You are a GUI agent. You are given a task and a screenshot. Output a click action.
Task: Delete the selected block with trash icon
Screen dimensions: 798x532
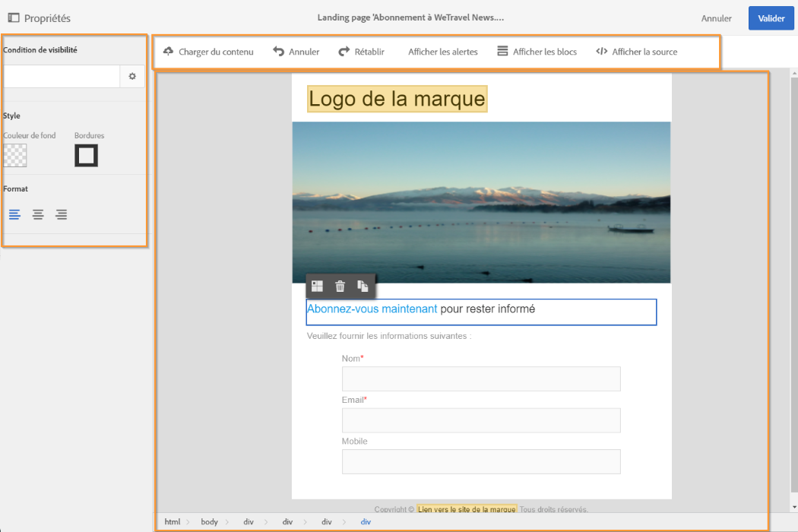coord(340,286)
